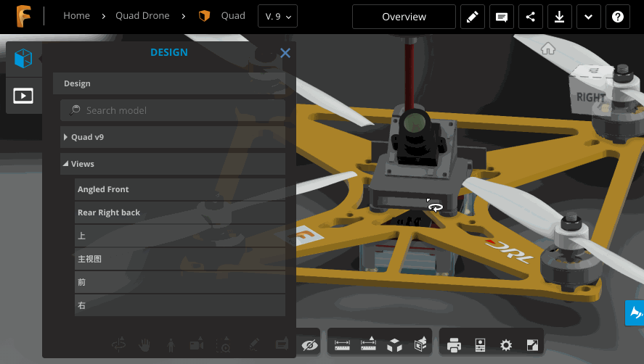This screenshot has height=364, width=644.
Task: Click the Quad design breadcrumb
Action: coord(233,16)
